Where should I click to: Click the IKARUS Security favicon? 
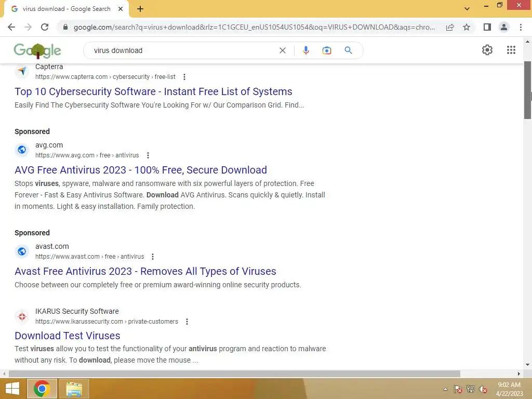click(x=22, y=316)
